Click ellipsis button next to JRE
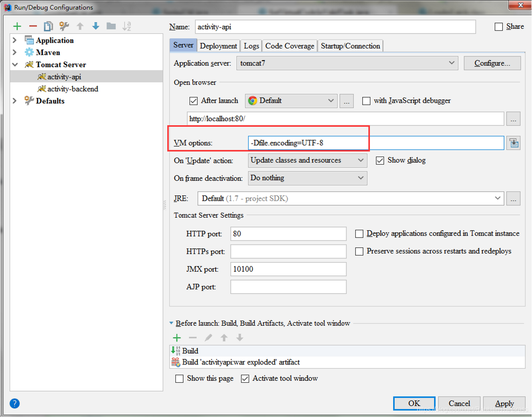This screenshot has width=532, height=417. (x=513, y=198)
